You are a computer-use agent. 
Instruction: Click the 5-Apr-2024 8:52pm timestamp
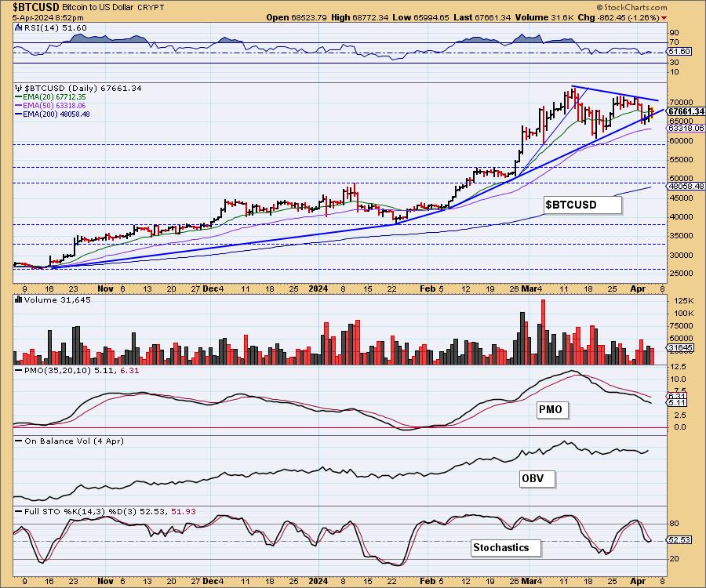pos(48,17)
